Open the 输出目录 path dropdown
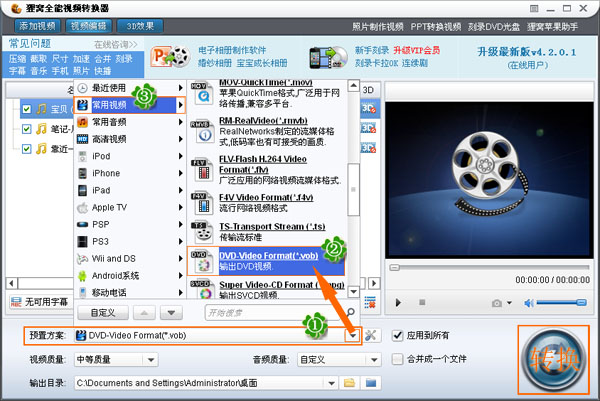The width and height of the screenshot is (600, 401). 331,383
